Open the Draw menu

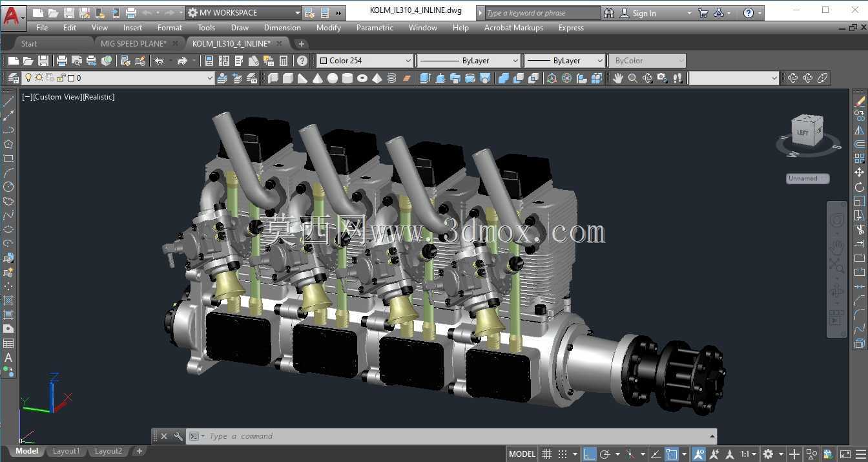240,28
